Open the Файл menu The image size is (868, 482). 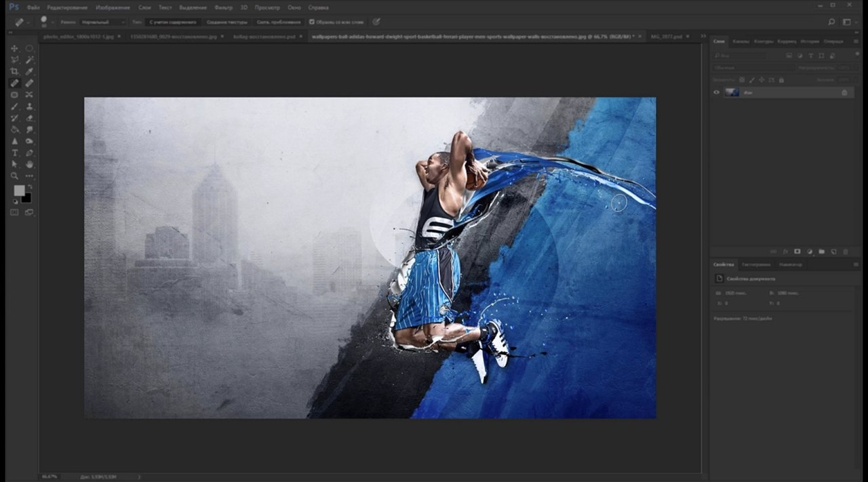tap(33, 7)
